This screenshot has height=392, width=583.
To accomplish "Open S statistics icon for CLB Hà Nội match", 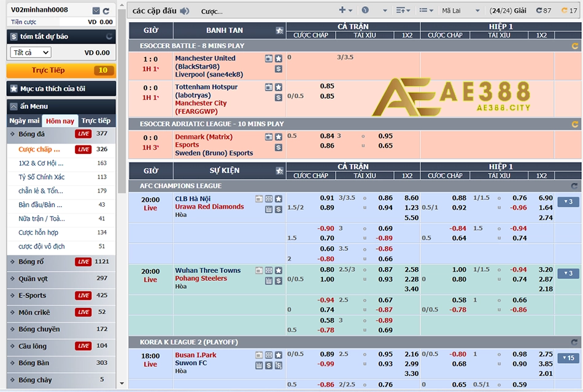I will pos(279,209).
